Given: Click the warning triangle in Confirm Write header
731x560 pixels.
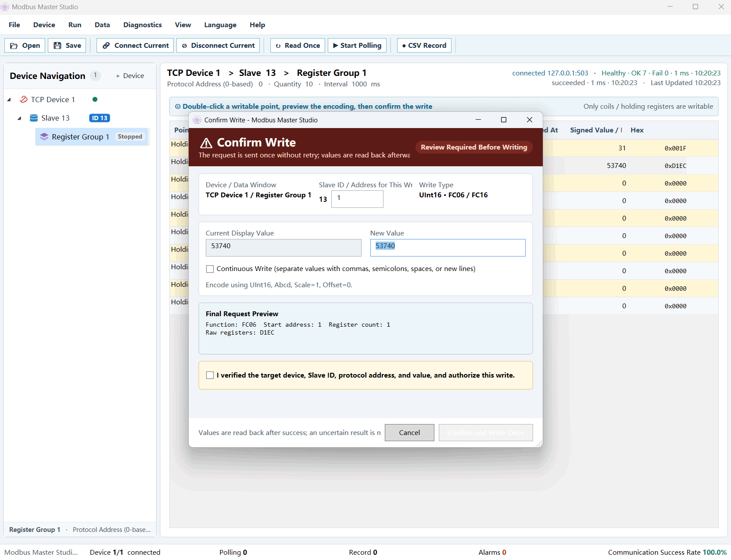Looking at the screenshot, I should coord(206,143).
